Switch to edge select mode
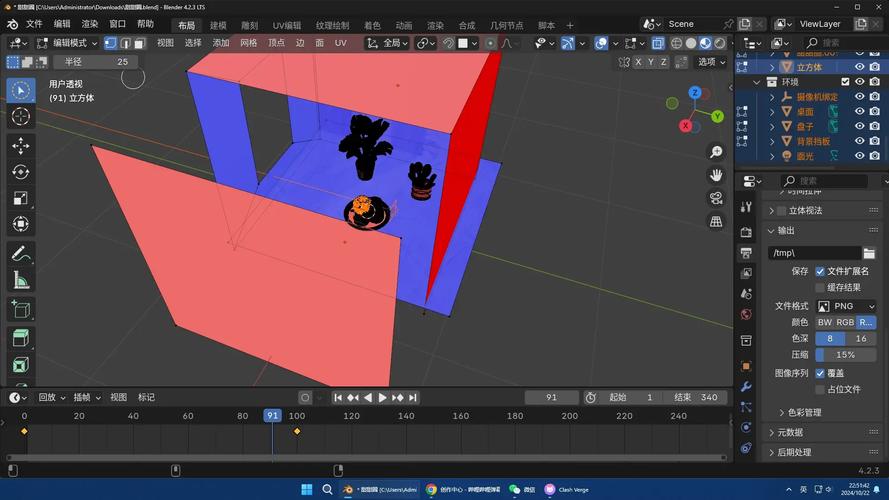This screenshot has width=889, height=500. tap(125, 43)
